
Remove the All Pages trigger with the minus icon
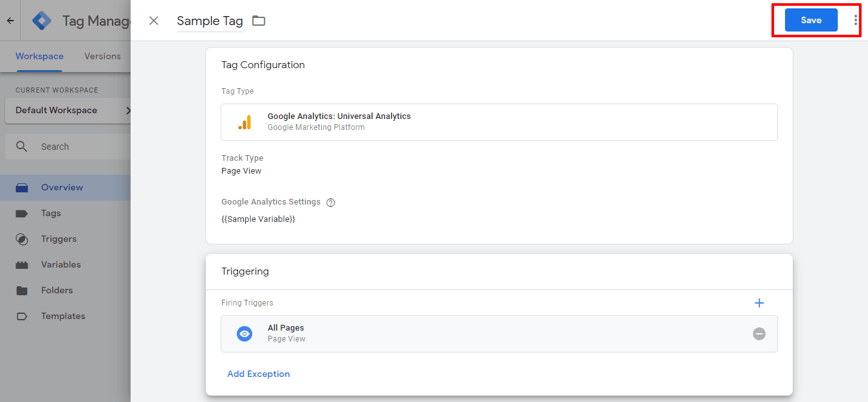[x=759, y=334]
